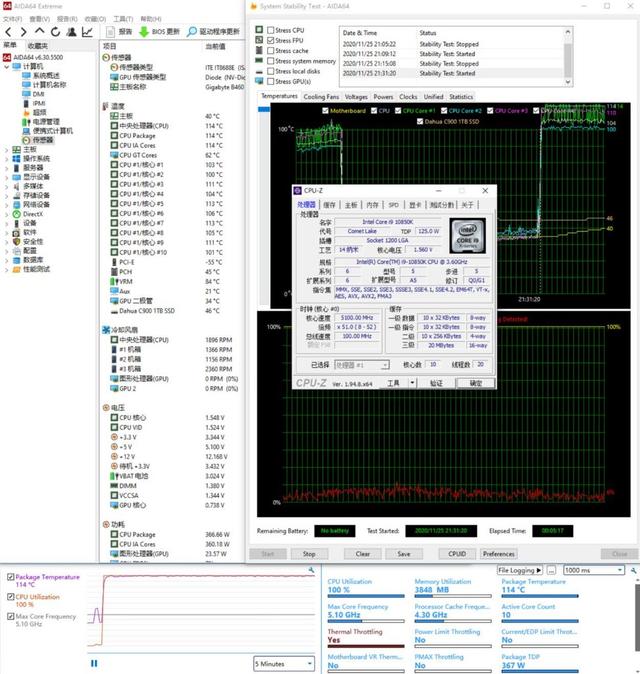This screenshot has width=640, height=674.
Task: Open Preferences in Stability Test window
Action: coord(499,554)
